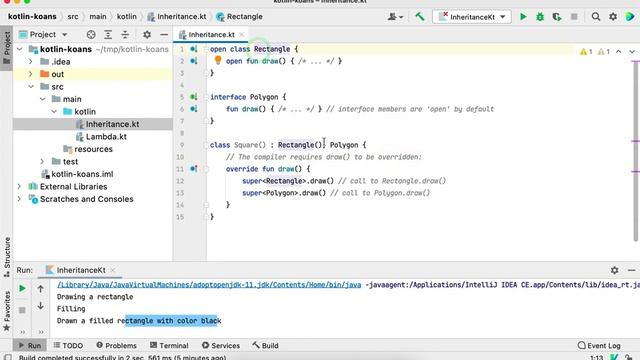Collapse the src folder
The image size is (640, 360).
pos(31,87)
